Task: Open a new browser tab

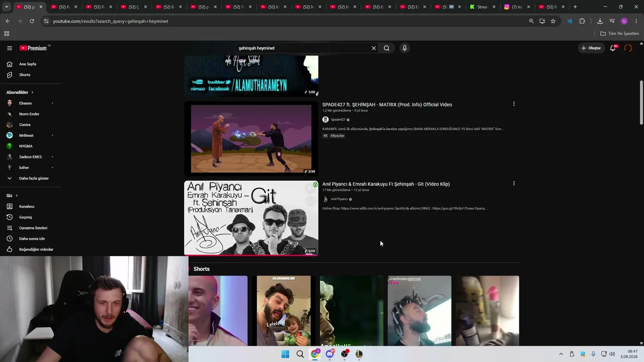Action: pyautogui.click(x=575, y=7)
